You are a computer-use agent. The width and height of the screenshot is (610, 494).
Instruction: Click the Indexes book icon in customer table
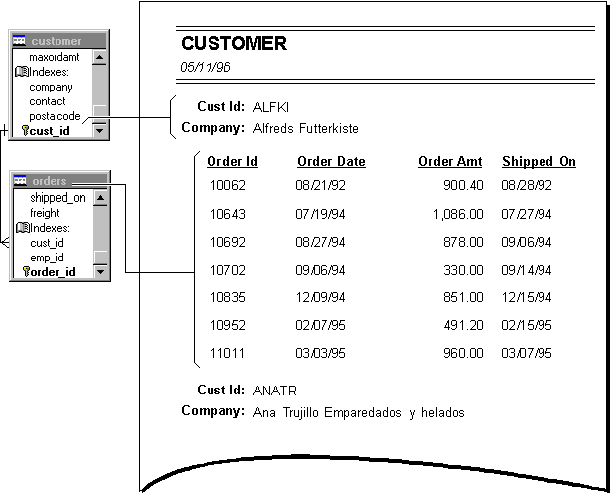tap(21, 72)
